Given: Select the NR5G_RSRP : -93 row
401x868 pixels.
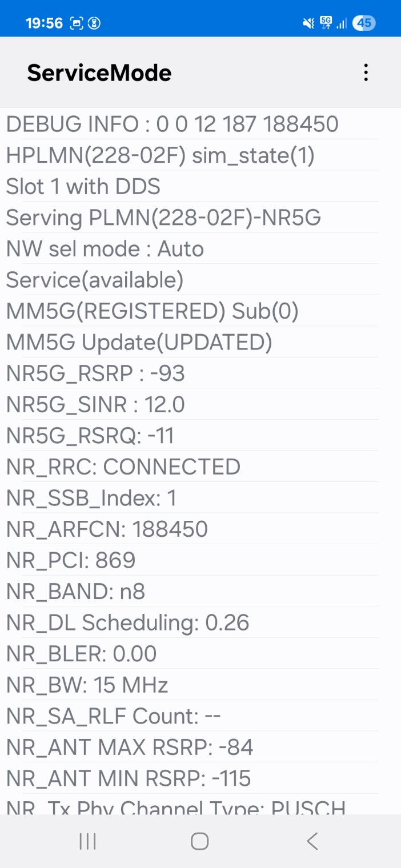Looking at the screenshot, I should (x=95, y=373).
